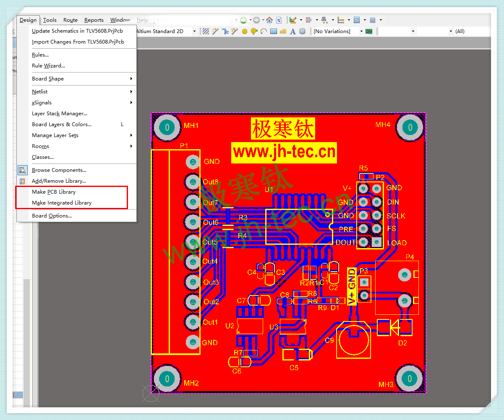Click the Grids icon in toolbar
504x420 pixels.
click(x=372, y=20)
